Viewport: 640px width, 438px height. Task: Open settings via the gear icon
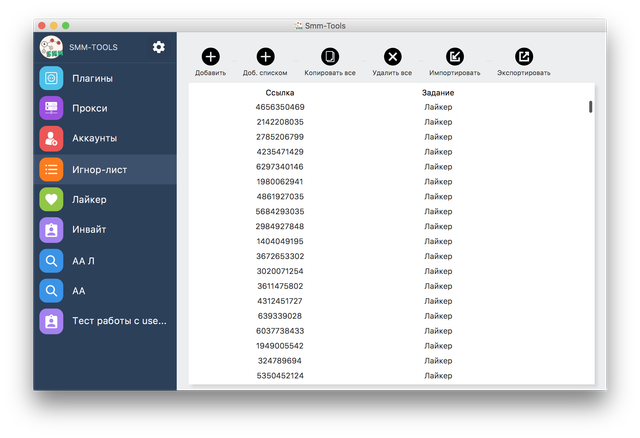click(159, 47)
